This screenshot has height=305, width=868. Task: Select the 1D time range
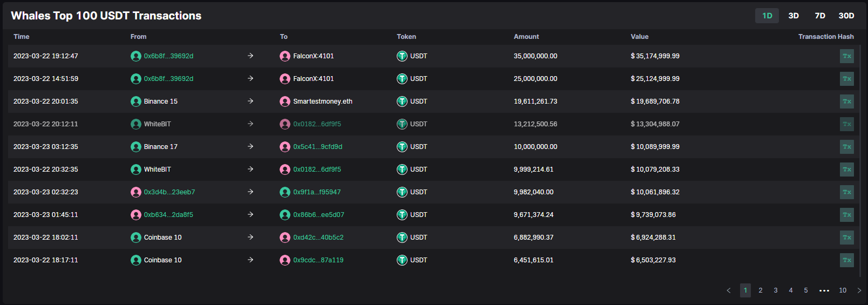(767, 16)
